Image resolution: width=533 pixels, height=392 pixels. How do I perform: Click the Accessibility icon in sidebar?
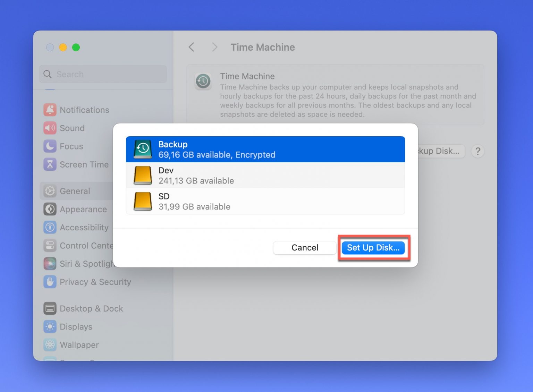tap(50, 227)
